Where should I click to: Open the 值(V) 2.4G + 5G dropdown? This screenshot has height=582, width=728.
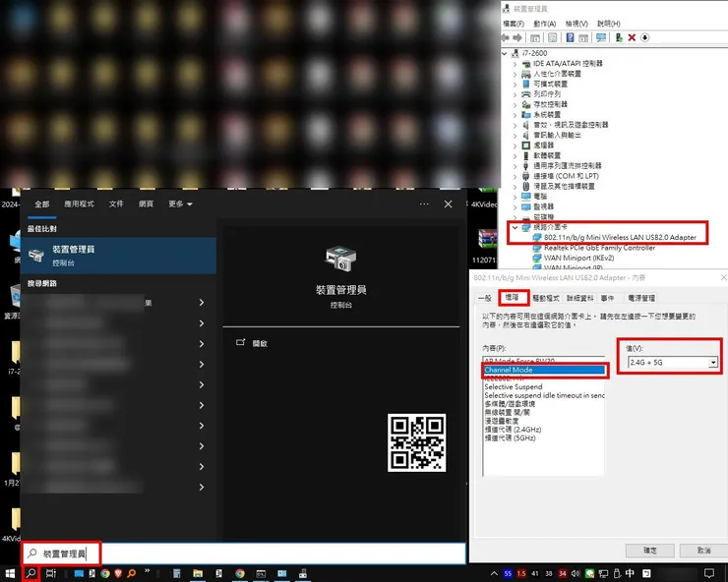coord(713,363)
